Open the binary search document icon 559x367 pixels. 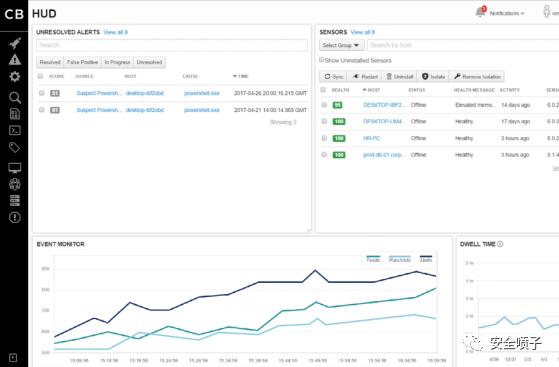pyautogui.click(x=15, y=114)
